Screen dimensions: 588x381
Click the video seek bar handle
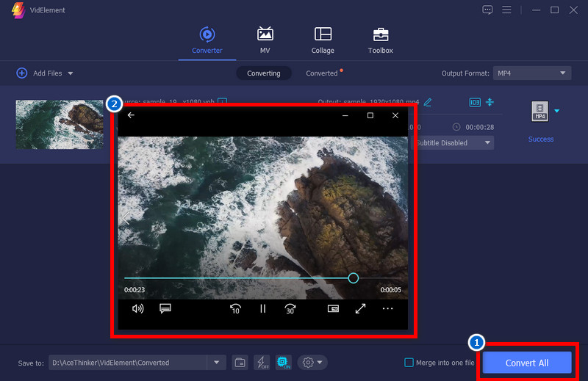coord(353,278)
